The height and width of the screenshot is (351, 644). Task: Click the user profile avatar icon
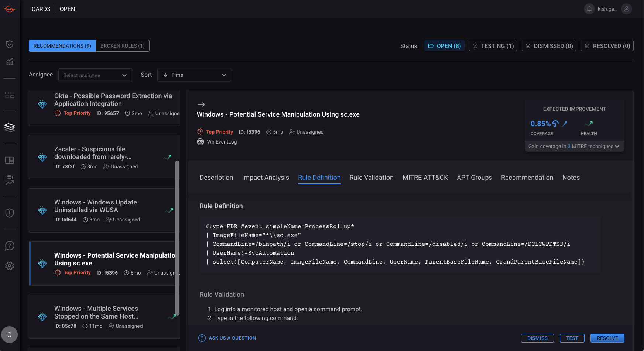627,9
